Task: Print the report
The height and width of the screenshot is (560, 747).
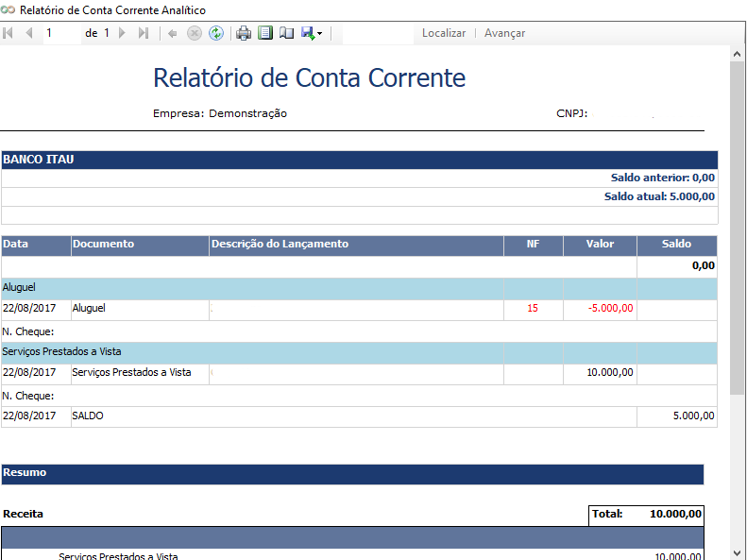Action: 244,33
